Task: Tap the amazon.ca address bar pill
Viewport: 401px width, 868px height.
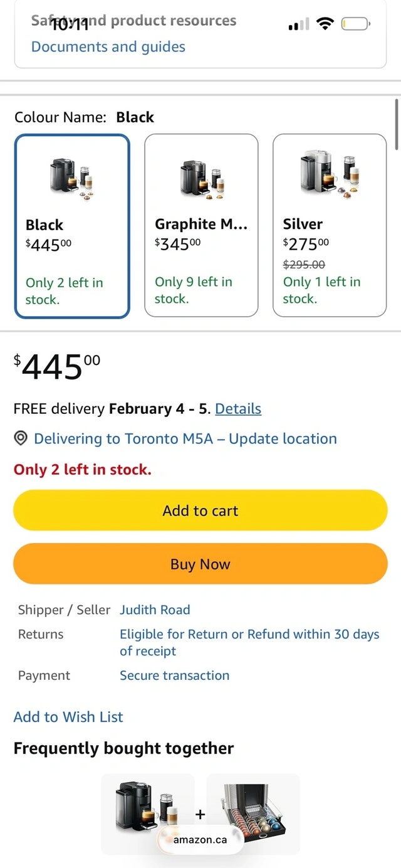Action: [200, 840]
